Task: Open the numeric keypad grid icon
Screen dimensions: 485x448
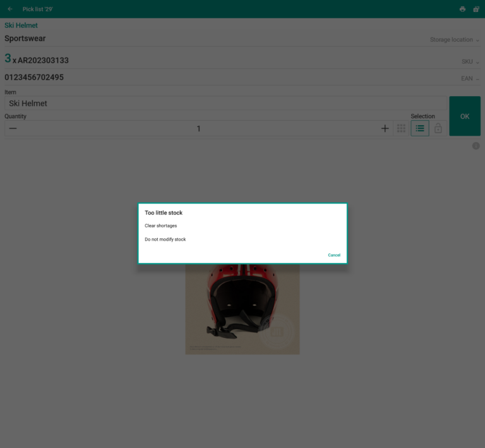Action: click(x=401, y=128)
